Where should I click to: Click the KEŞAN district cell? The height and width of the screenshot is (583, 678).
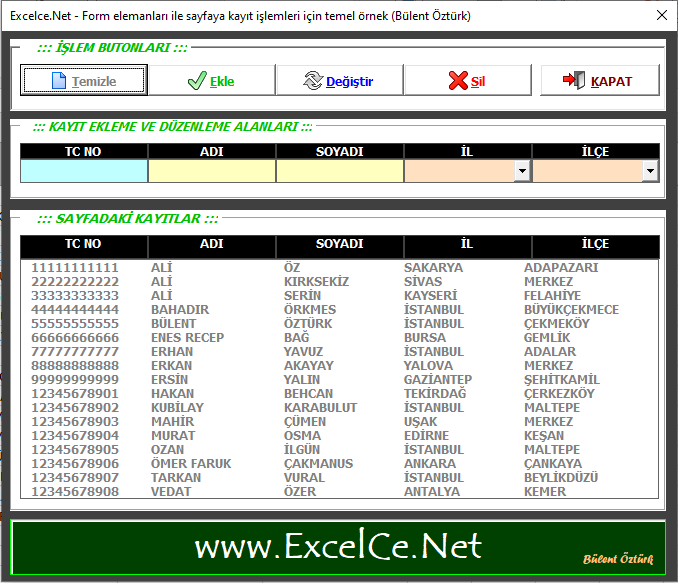[x=544, y=436]
